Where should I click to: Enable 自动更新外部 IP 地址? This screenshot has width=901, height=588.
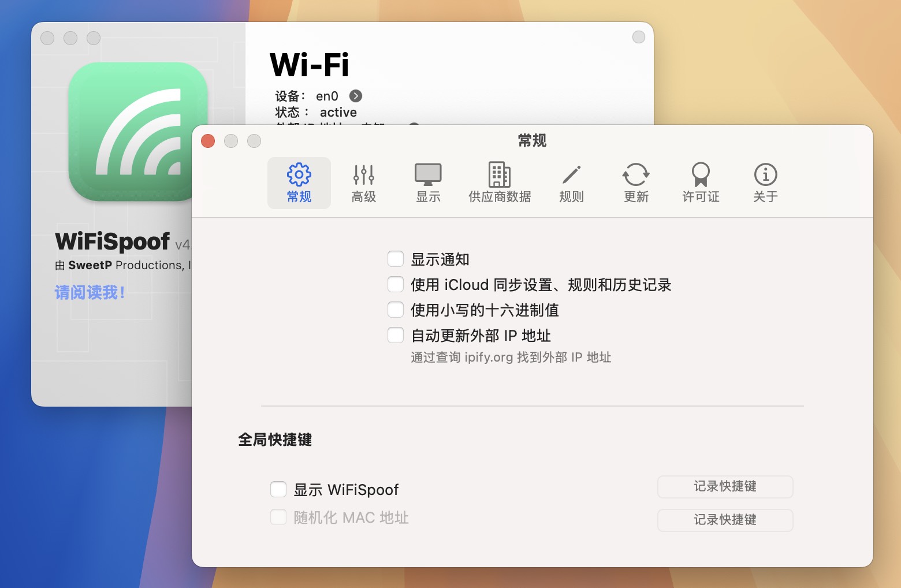point(396,335)
